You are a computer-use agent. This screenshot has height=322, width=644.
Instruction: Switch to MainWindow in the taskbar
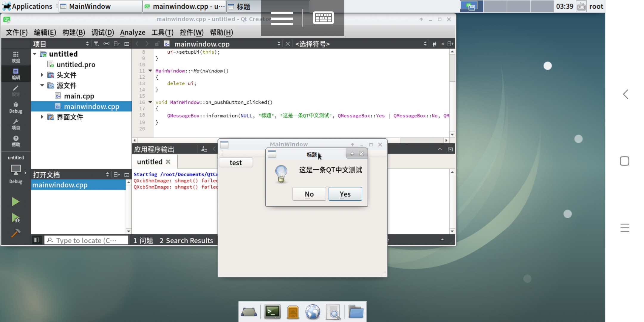[x=100, y=6]
